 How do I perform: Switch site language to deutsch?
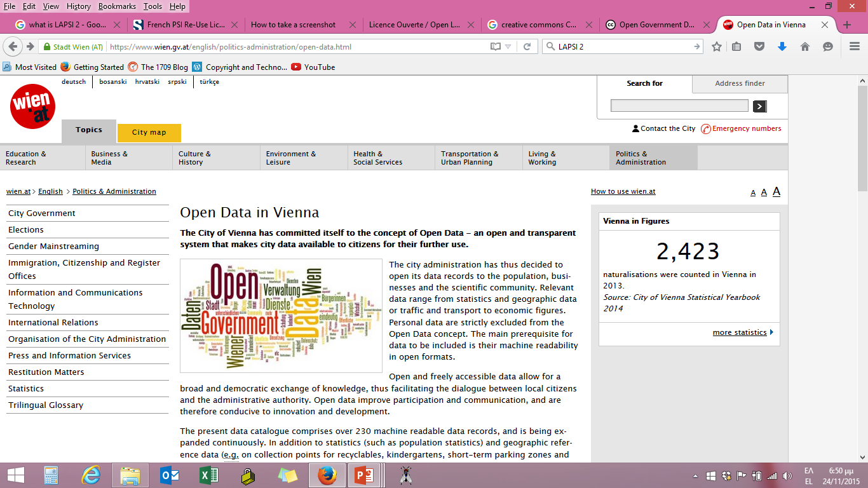(74, 82)
